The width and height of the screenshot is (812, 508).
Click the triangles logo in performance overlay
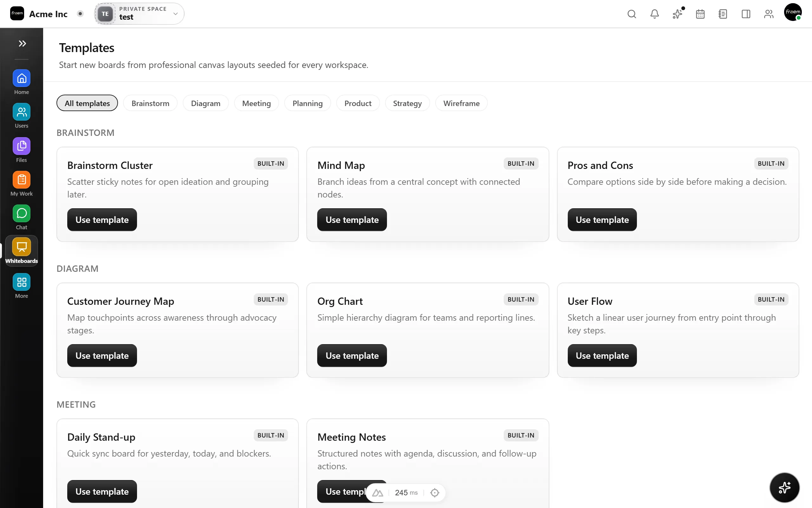[x=377, y=492]
